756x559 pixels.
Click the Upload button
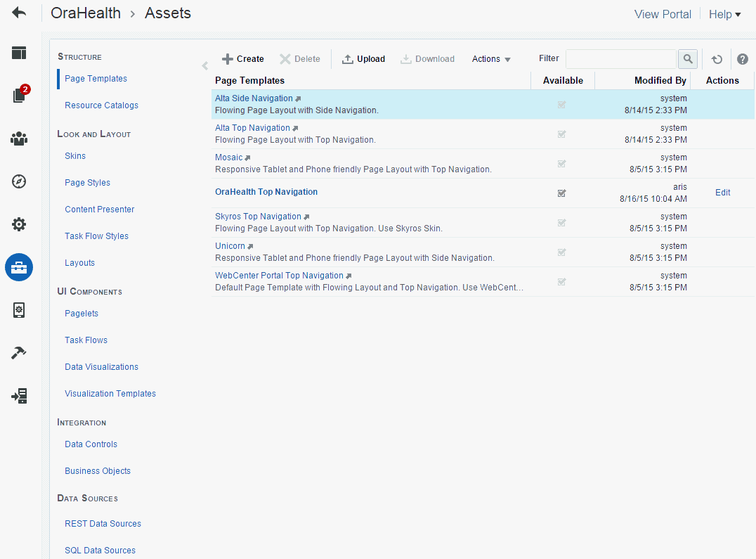click(x=363, y=59)
